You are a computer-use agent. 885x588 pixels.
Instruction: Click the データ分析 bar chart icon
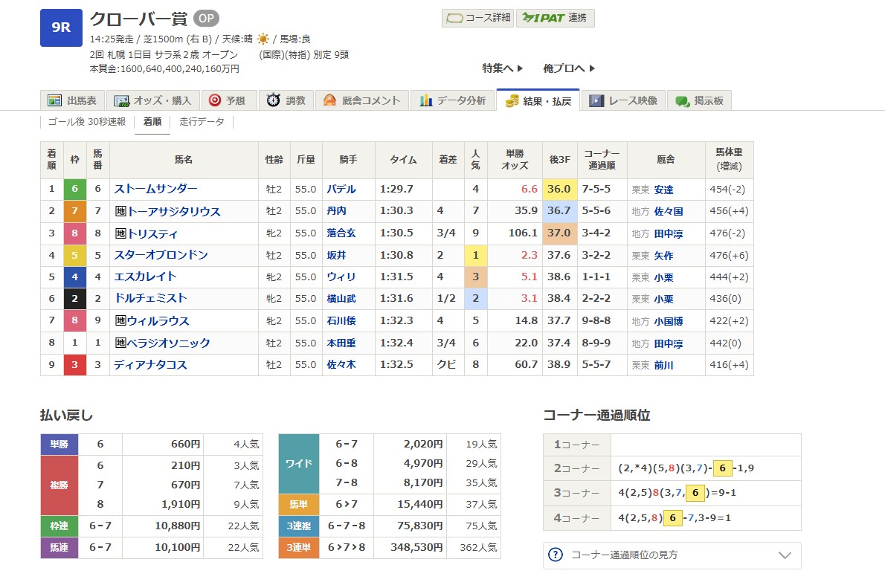[x=426, y=100]
